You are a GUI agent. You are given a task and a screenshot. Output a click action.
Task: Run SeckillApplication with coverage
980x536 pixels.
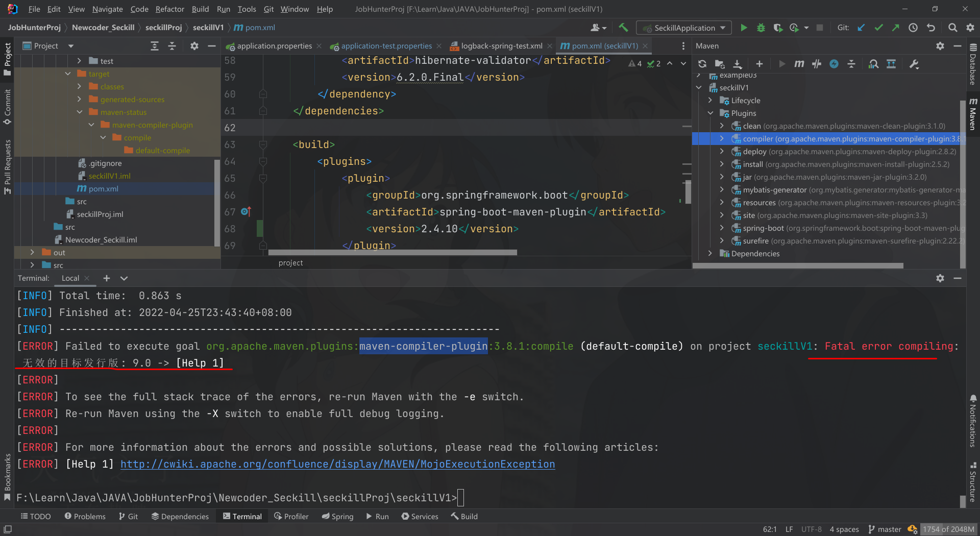[778, 28]
